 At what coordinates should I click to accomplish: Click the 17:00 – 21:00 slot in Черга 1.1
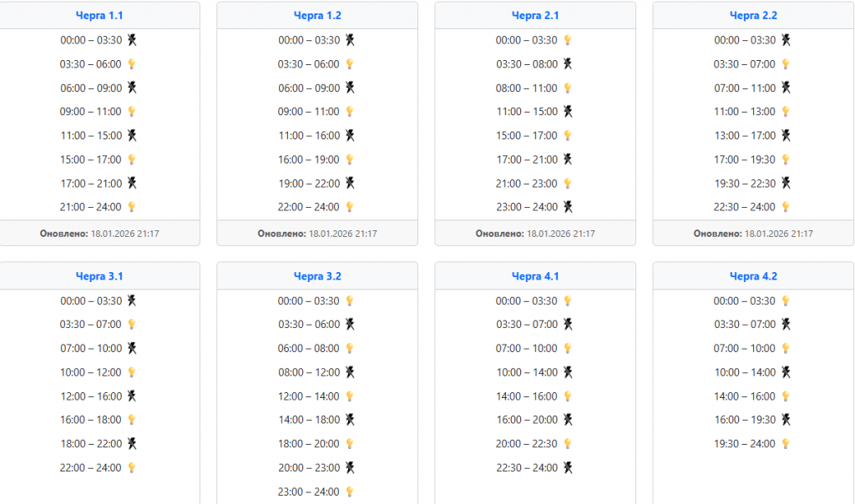coord(91,184)
